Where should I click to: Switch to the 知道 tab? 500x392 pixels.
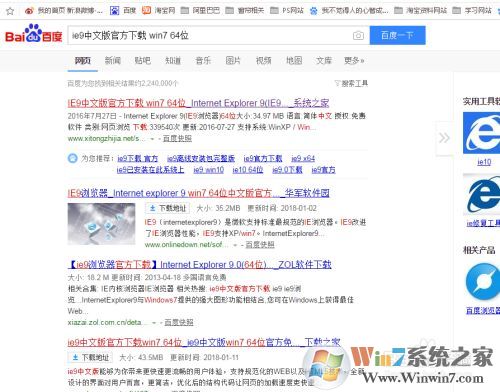click(173, 61)
